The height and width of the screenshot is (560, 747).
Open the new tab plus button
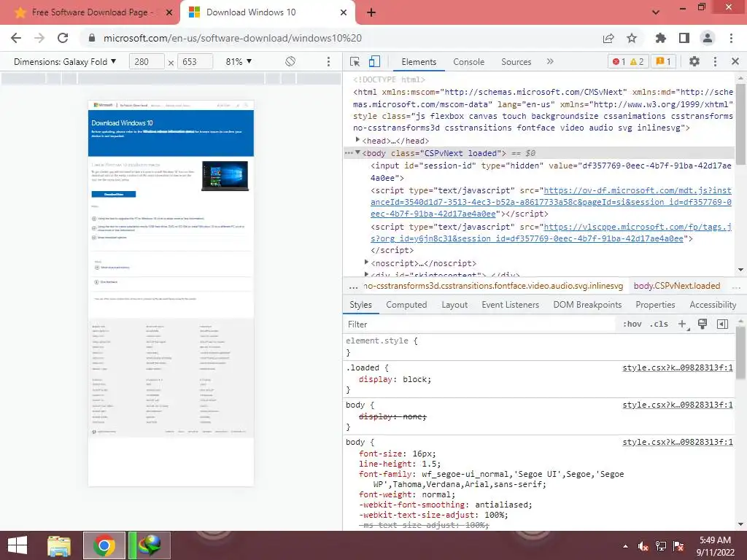click(x=371, y=12)
